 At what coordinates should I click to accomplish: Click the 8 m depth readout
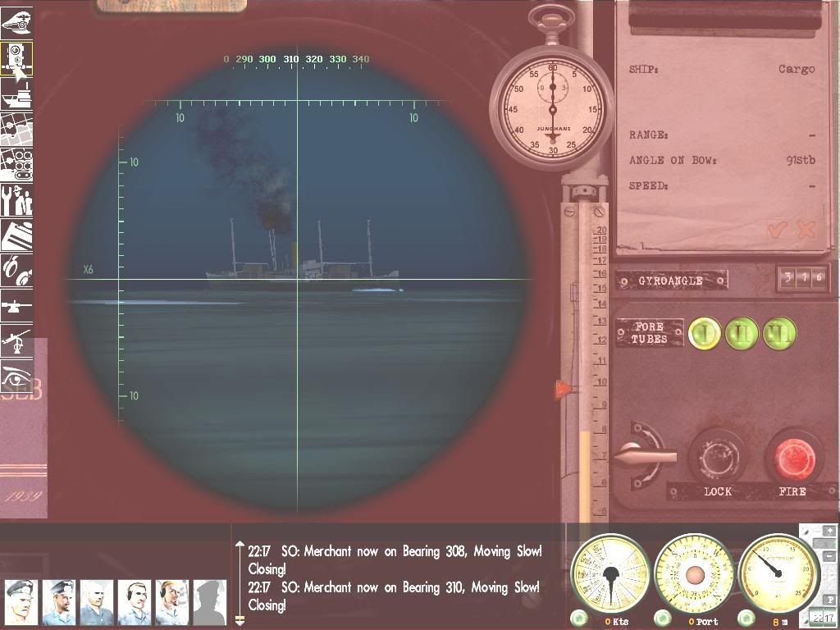780,622
